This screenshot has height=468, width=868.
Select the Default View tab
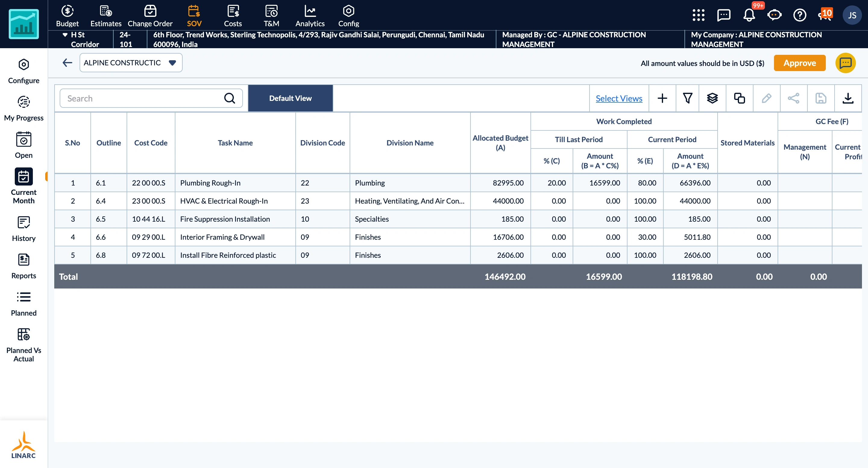click(x=290, y=98)
